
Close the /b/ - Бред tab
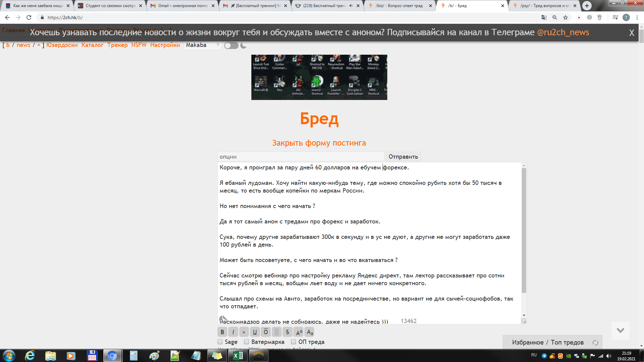[503, 6]
